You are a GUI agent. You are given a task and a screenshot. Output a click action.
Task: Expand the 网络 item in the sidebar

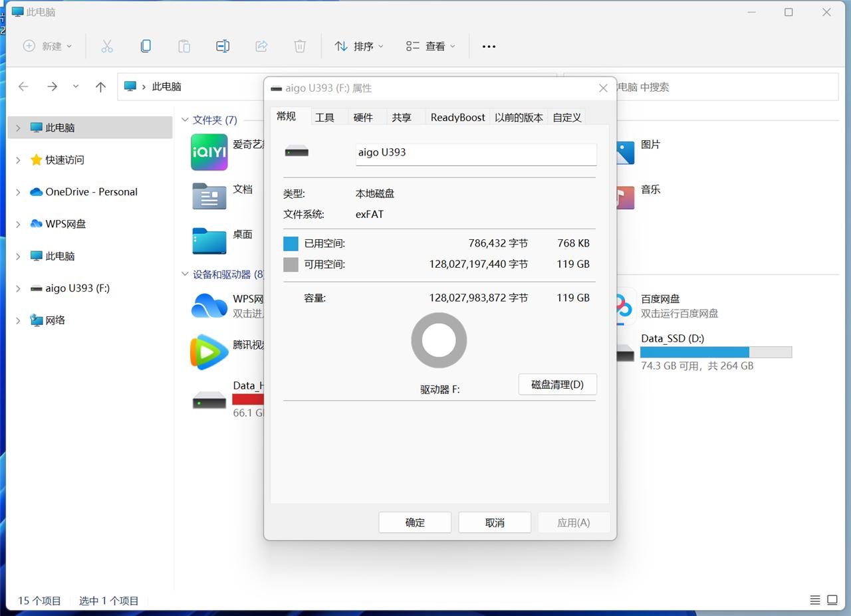click(x=18, y=320)
